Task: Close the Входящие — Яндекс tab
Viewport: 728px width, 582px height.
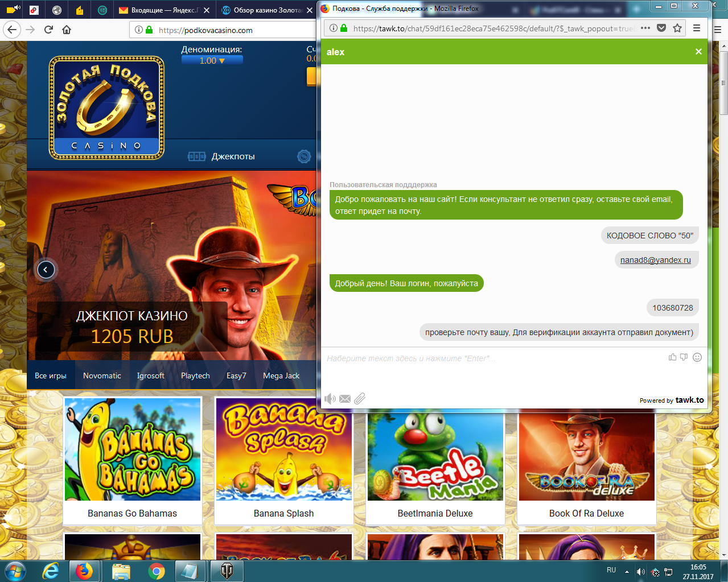Action: point(206,10)
